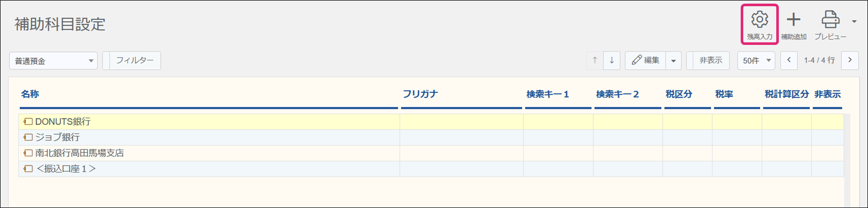Open the 普通預金 account dropdown

point(54,61)
